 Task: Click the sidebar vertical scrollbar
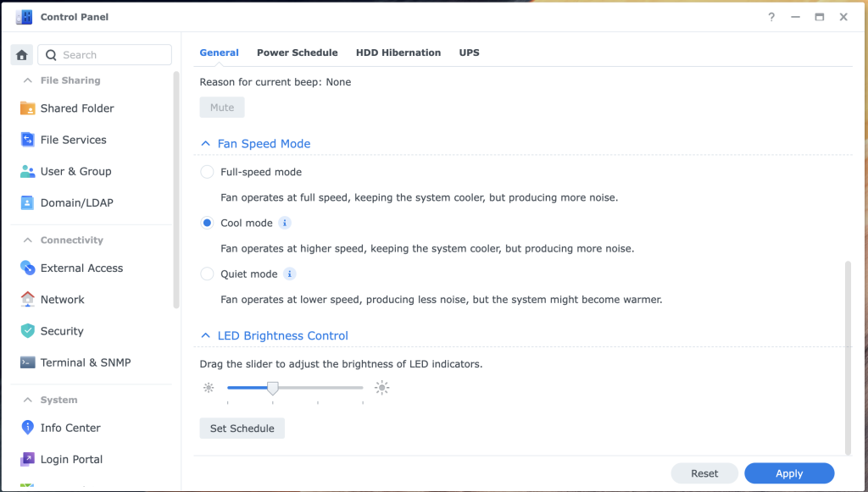tap(176, 190)
